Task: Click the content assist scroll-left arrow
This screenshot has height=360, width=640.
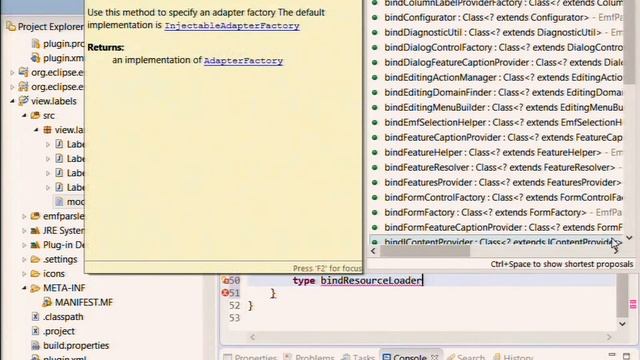Action: click(373, 251)
